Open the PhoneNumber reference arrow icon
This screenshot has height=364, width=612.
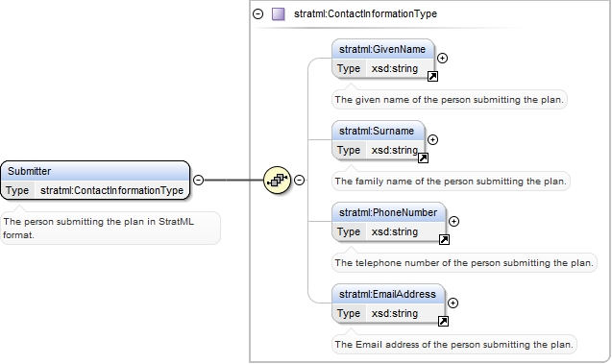click(x=444, y=239)
